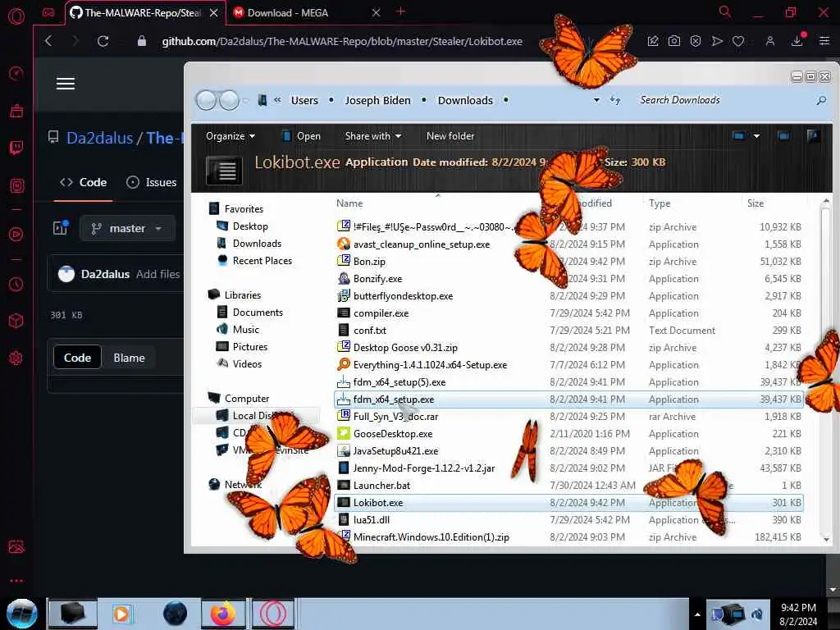This screenshot has height=630, width=840.
Task: Open the history clock icon in the sidebar
Action: [x=16, y=284]
